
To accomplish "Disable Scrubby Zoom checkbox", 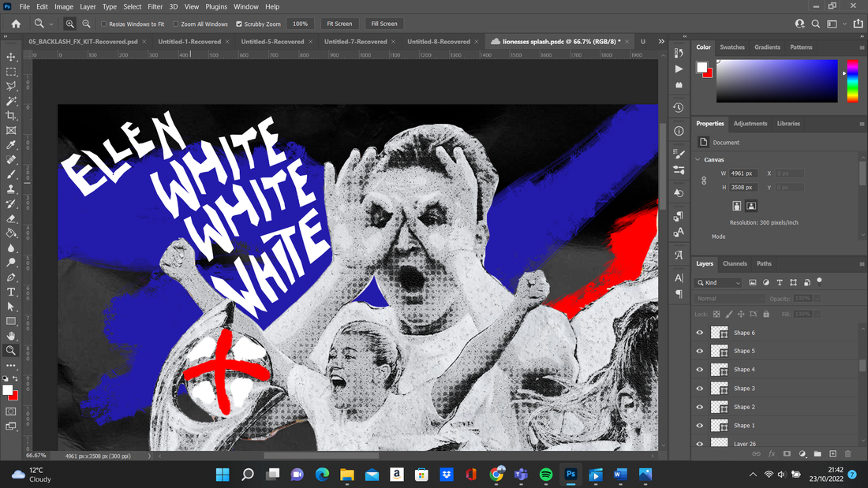I will 239,24.
